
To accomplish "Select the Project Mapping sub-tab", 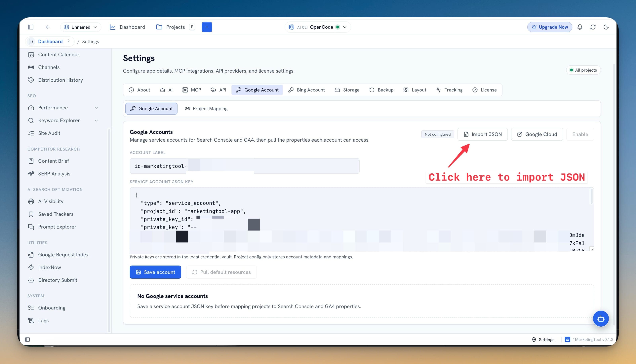I will pos(206,109).
